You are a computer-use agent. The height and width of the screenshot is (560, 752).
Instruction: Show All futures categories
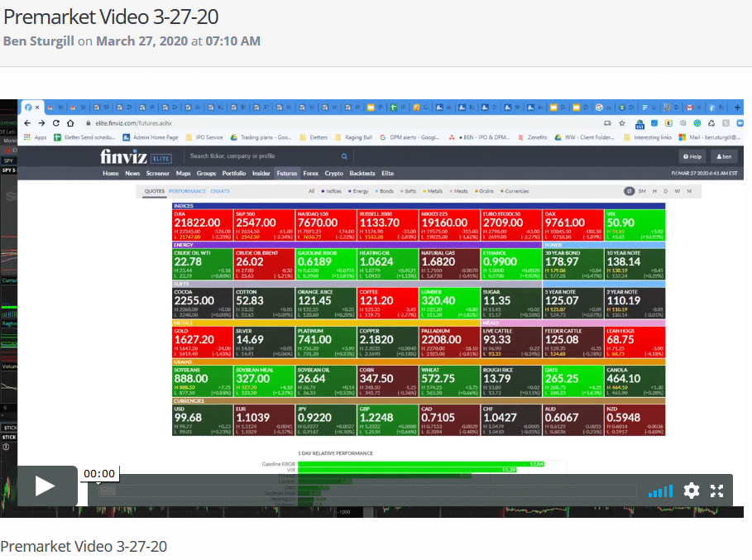[311, 191]
